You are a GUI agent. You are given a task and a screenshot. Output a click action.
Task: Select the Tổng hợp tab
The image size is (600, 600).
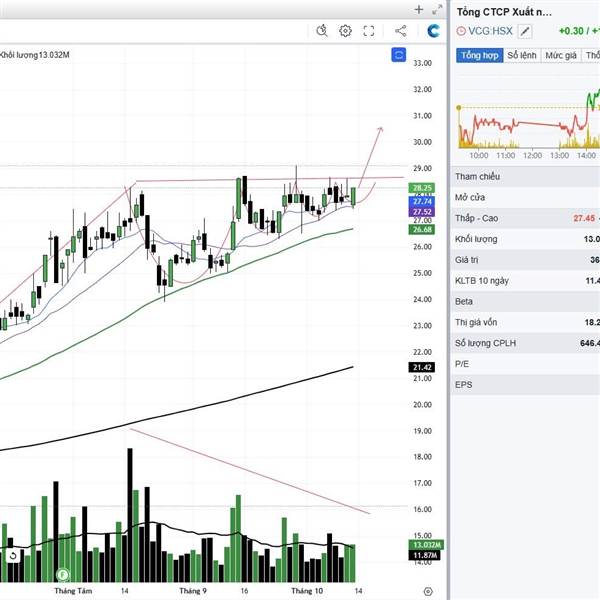479,55
